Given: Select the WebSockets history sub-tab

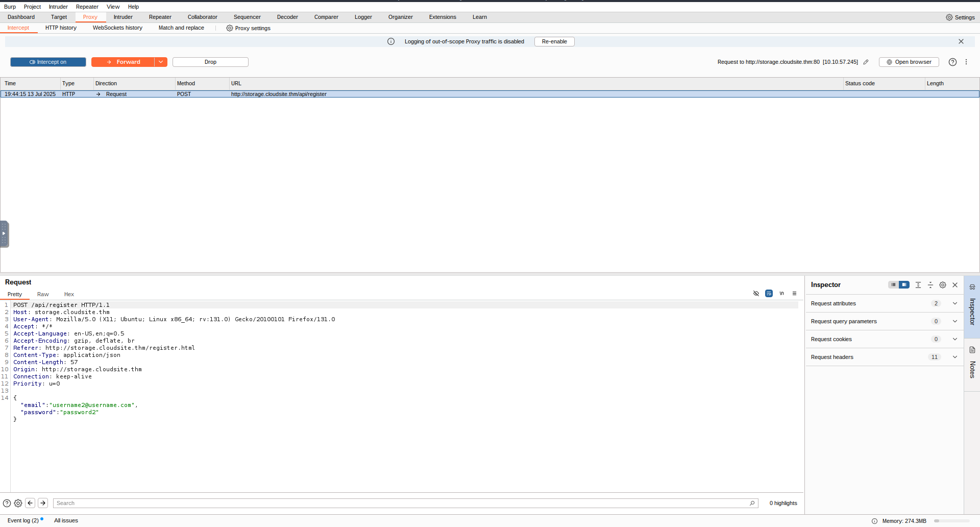Looking at the screenshot, I should point(117,28).
